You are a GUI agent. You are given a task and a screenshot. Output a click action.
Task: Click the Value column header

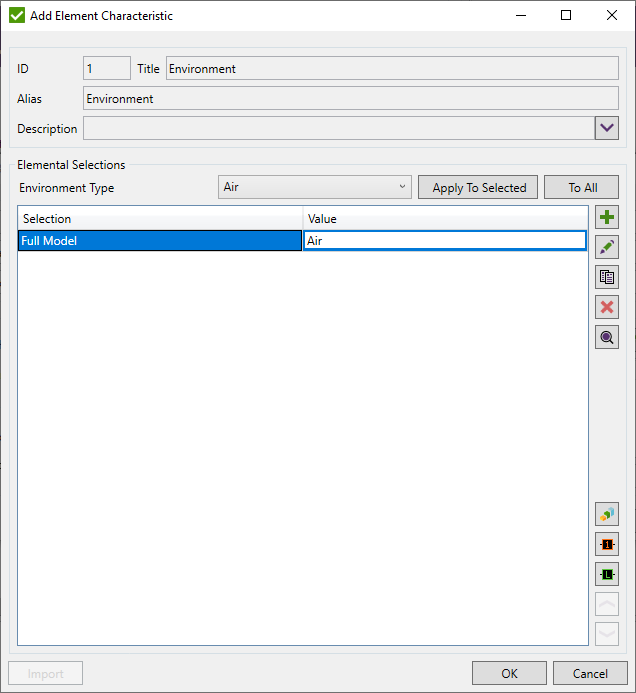[444, 219]
